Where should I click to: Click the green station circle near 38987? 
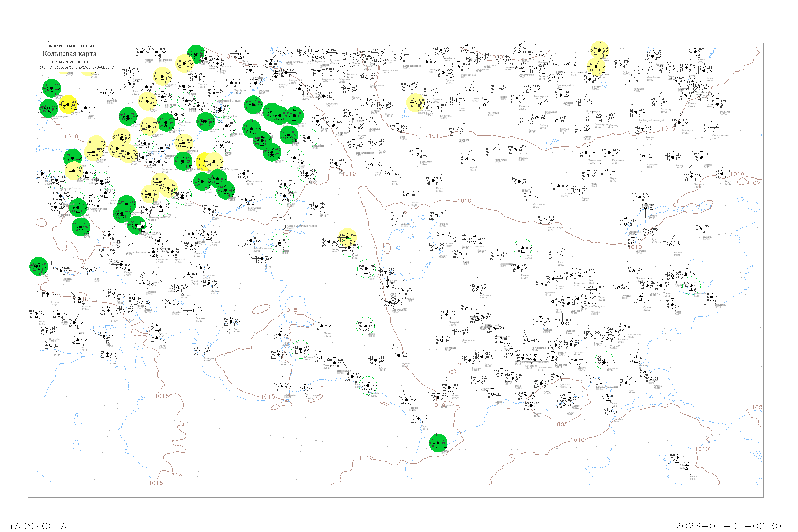click(438, 443)
